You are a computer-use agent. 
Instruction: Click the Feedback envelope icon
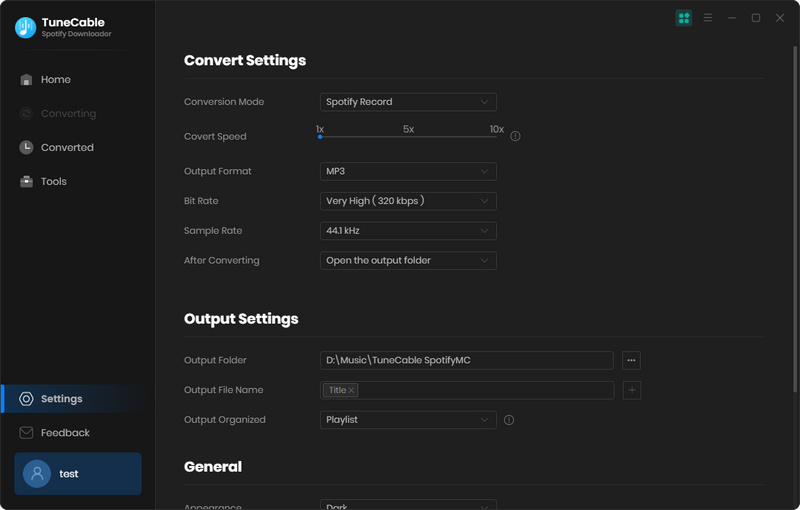(26, 432)
